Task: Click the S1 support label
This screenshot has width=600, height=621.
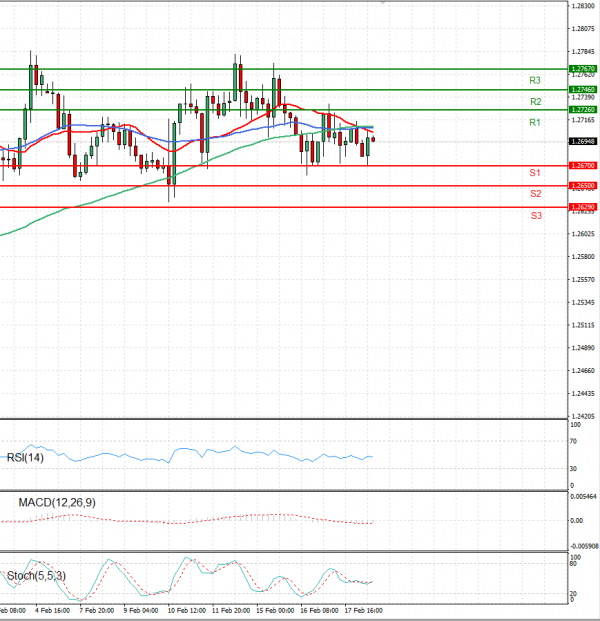Action: tap(535, 173)
